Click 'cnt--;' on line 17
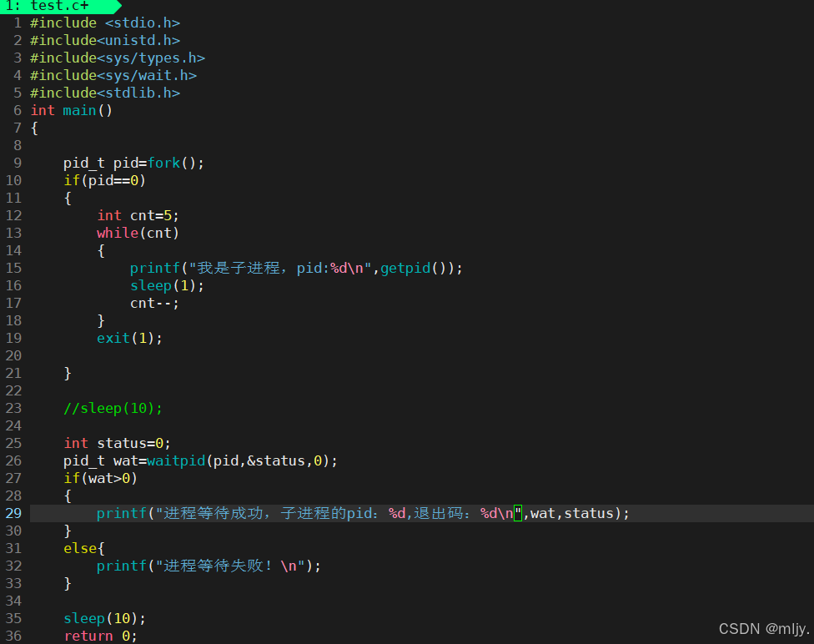This screenshot has height=644, width=814. click(154, 304)
